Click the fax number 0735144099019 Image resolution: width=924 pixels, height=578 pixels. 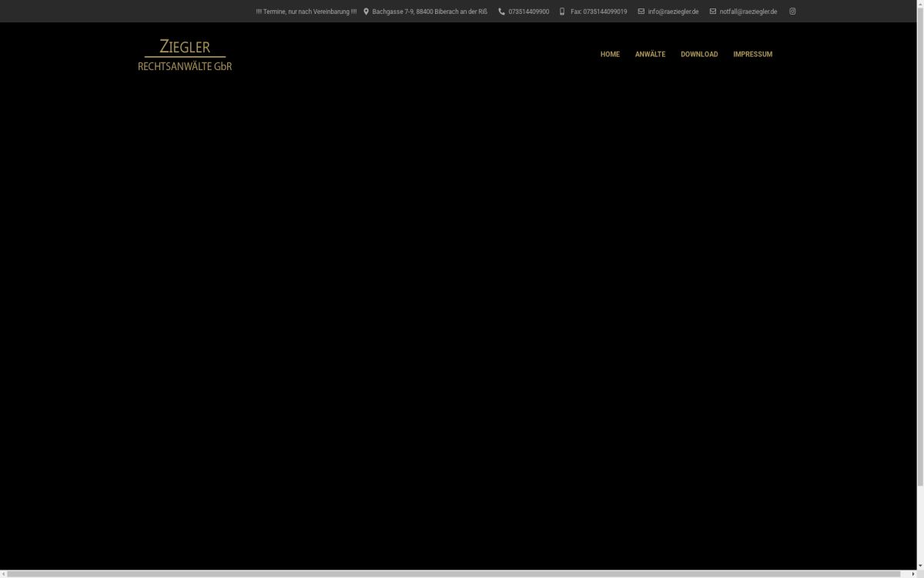point(598,12)
